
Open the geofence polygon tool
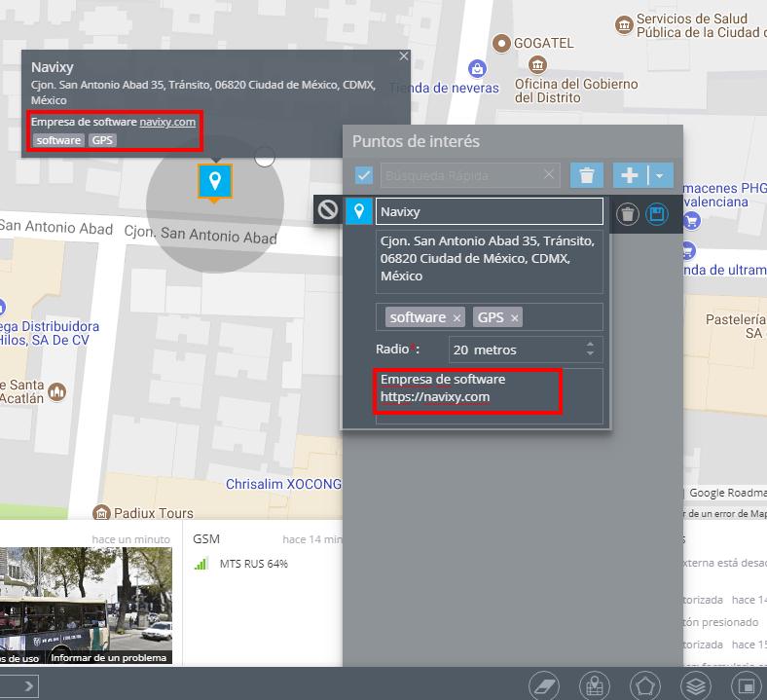[645, 686]
